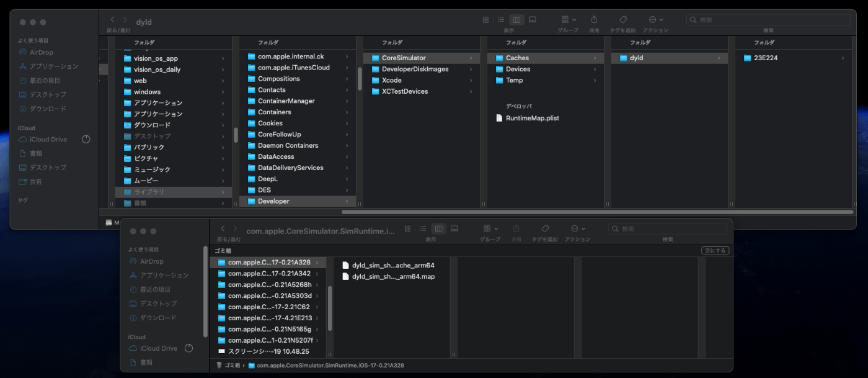Open the Group dropdown in Trash window
This screenshot has width=868, height=378.
(x=490, y=229)
